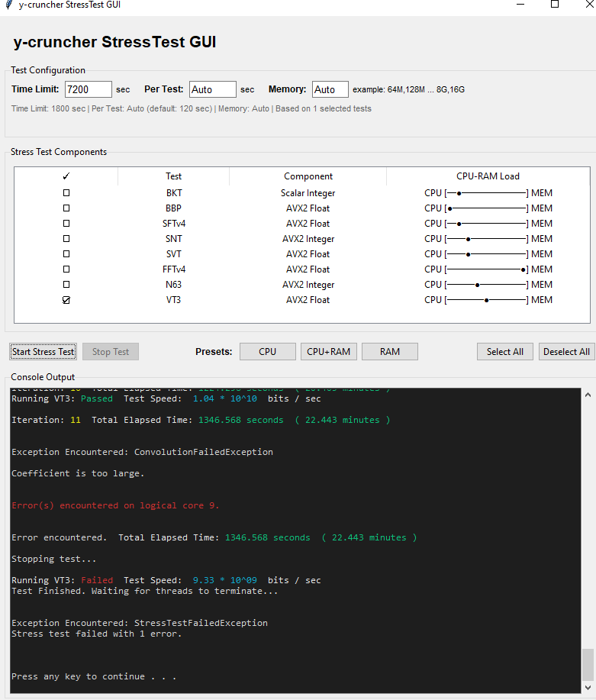Click the console scrollbar thumb
Viewport: 596px width, 700px height.
(x=588, y=665)
